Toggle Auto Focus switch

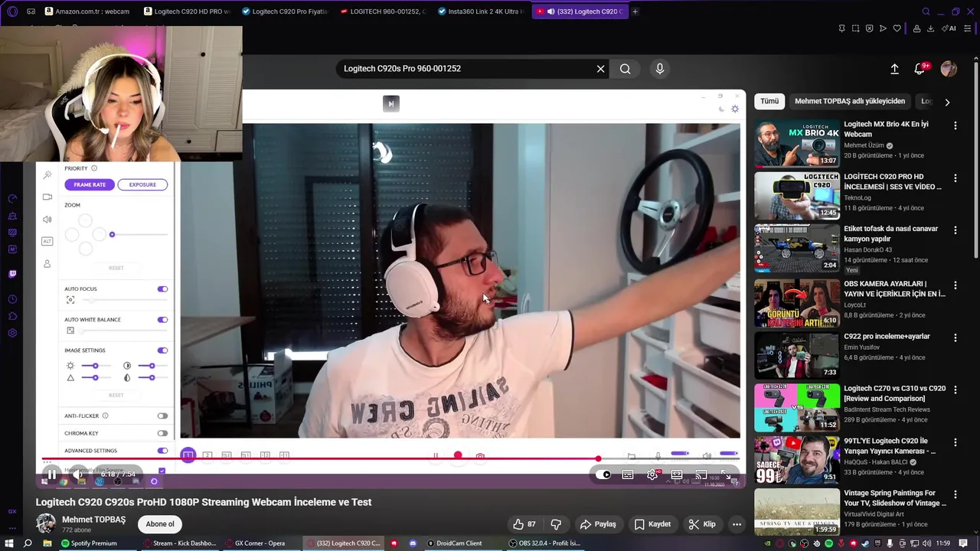(x=162, y=289)
